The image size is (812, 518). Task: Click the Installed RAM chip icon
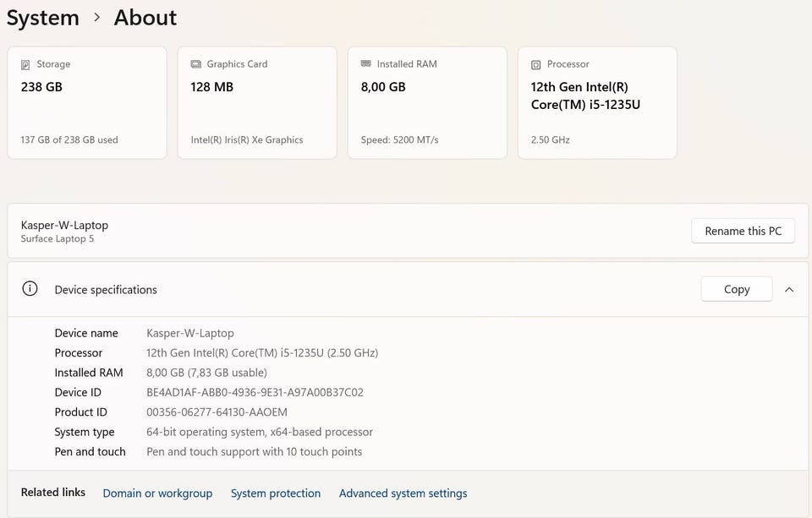pyautogui.click(x=366, y=63)
